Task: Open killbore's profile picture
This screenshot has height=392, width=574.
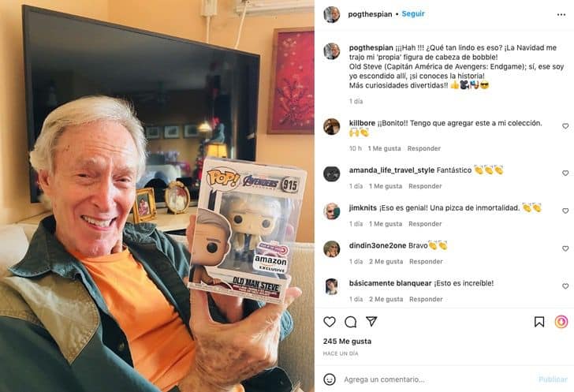Action: (x=332, y=127)
